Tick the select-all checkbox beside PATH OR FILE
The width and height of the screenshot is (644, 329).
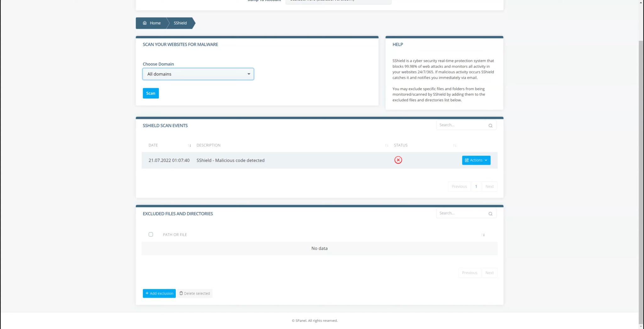click(x=151, y=235)
